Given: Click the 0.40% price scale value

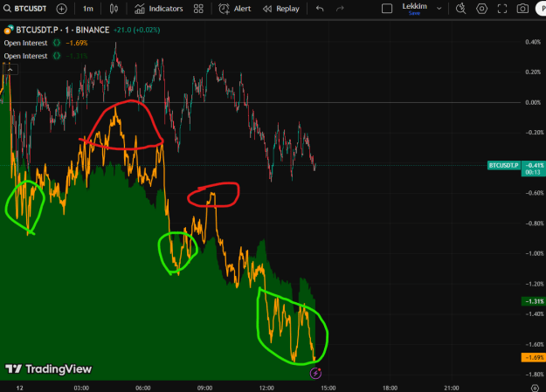Looking at the screenshot, I should point(533,42).
